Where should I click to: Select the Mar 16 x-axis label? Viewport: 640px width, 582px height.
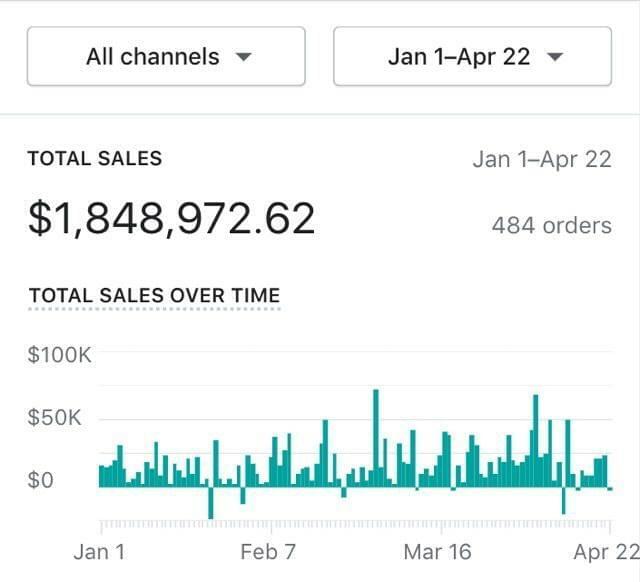pyautogui.click(x=437, y=552)
